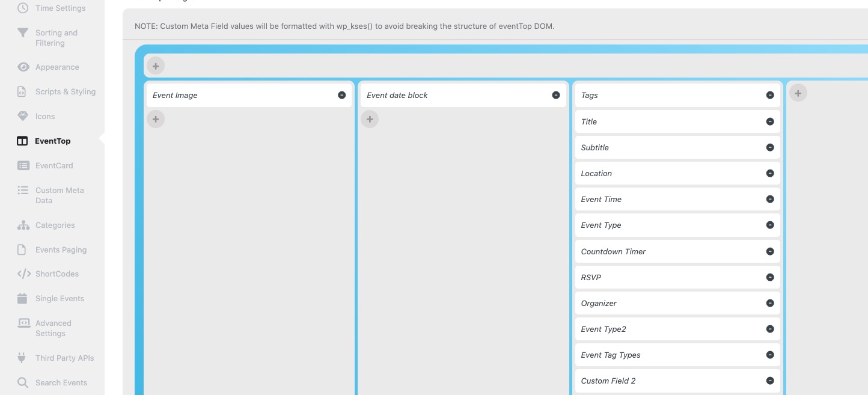868x395 pixels.
Task: Open ShortCodes section
Action: coord(57,274)
